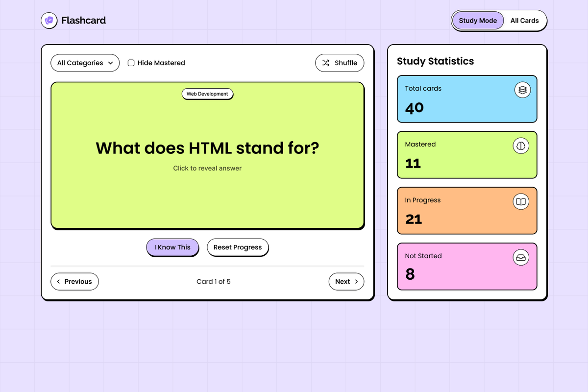Enable the Hide Mastered checkbox

pyautogui.click(x=131, y=63)
